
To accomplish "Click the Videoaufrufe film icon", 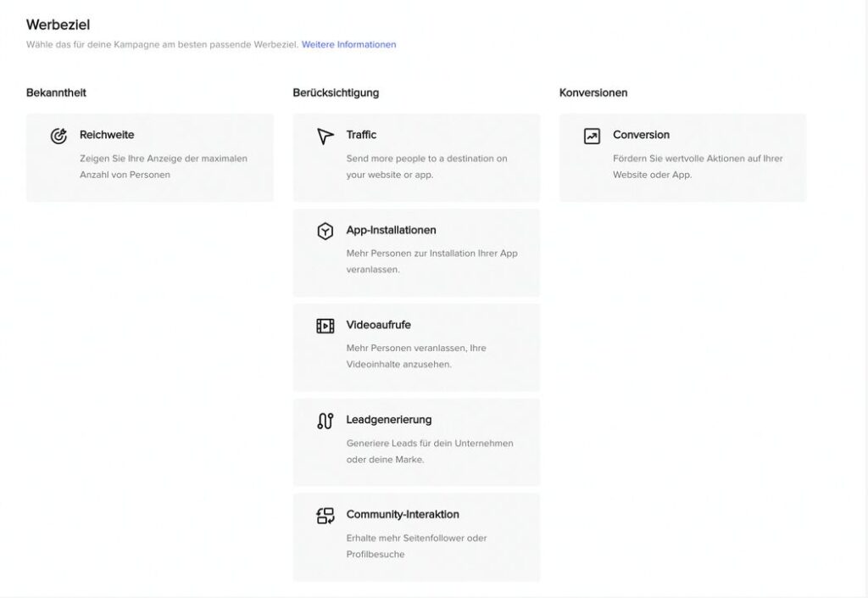I will point(325,326).
